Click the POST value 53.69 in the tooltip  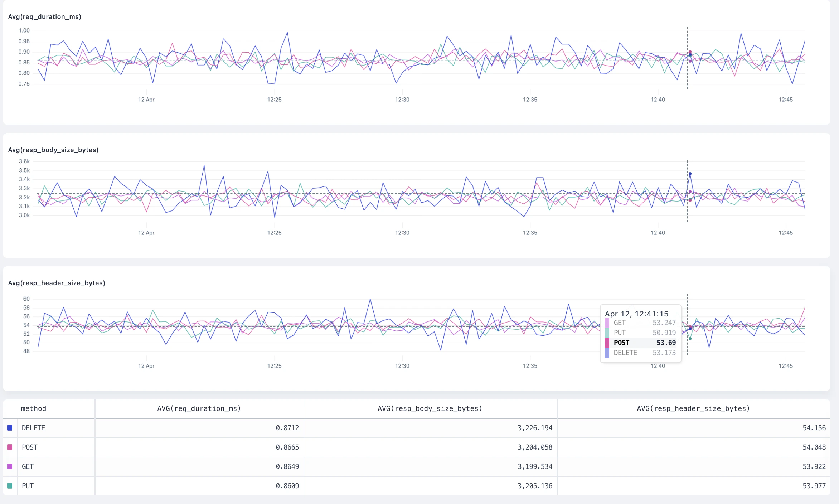666,343
